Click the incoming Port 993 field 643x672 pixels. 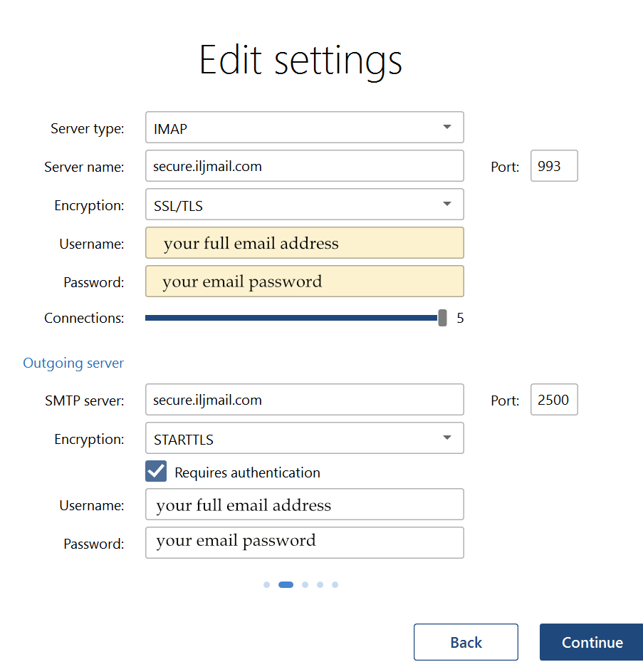(x=553, y=166)
